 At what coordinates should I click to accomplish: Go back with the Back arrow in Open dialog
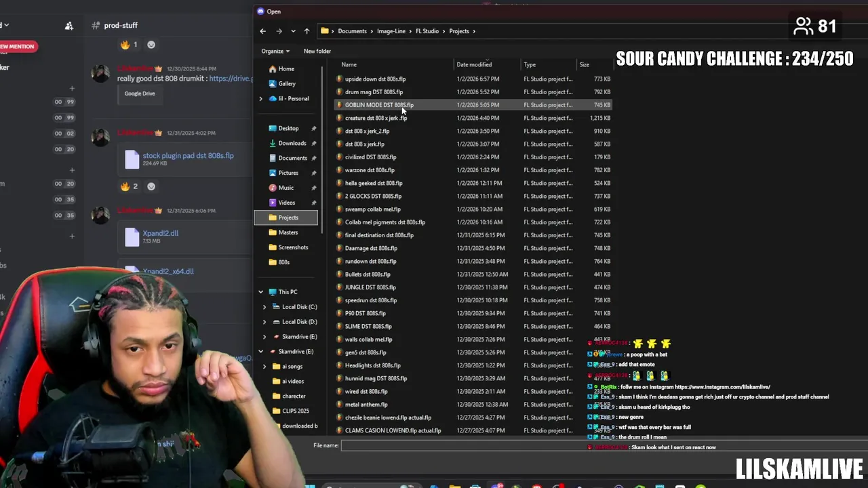(x=263, y=31)
